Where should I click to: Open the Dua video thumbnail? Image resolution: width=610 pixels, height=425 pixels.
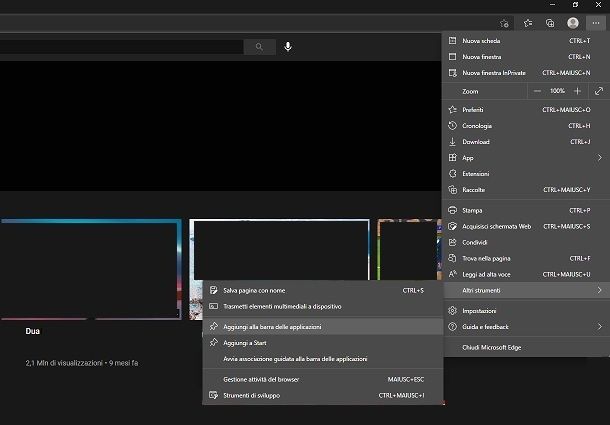[x=91, y=269]
